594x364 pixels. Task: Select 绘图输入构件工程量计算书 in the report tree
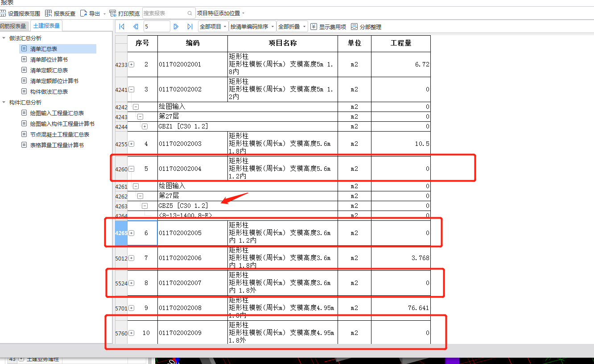coord(62,124)
